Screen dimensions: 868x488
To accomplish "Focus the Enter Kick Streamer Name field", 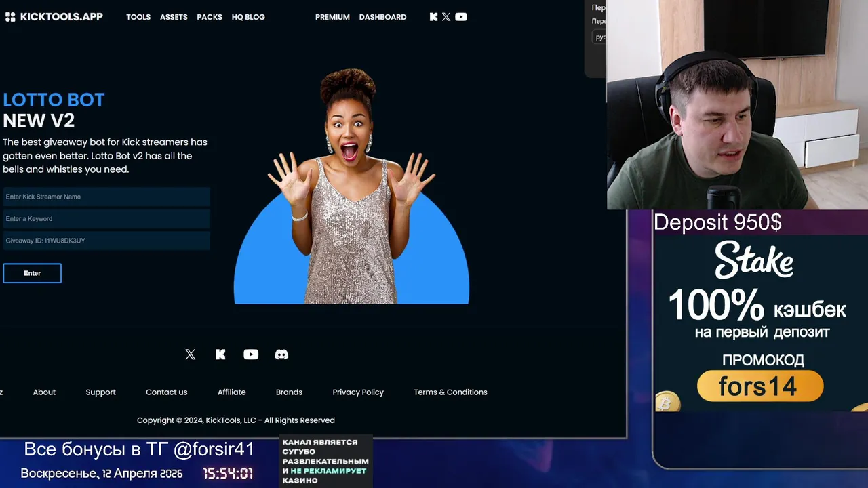I will (106, 197).
